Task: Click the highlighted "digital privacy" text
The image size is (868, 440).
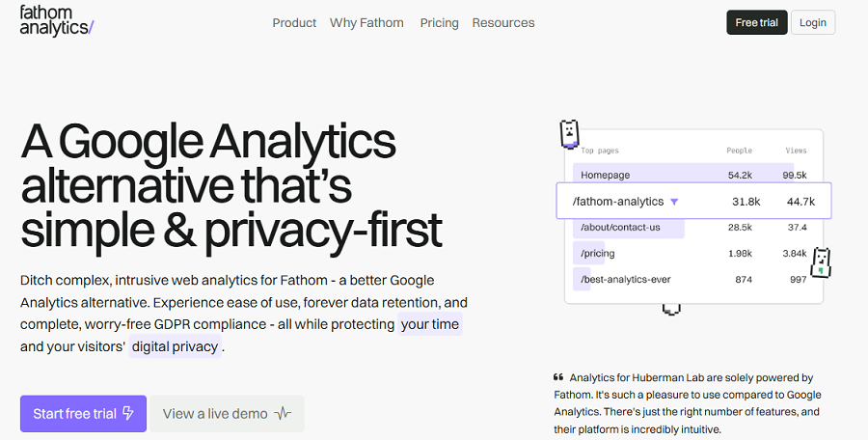Action: pos(175,346)
